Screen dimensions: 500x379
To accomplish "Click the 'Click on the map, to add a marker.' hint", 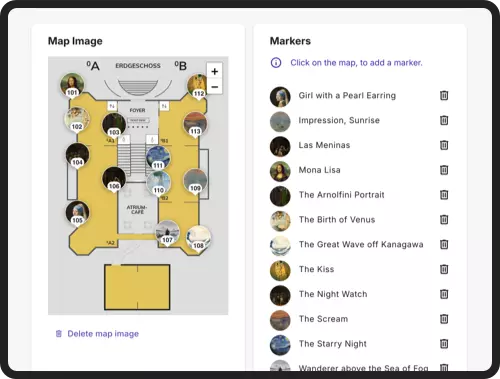I will 356,63.
